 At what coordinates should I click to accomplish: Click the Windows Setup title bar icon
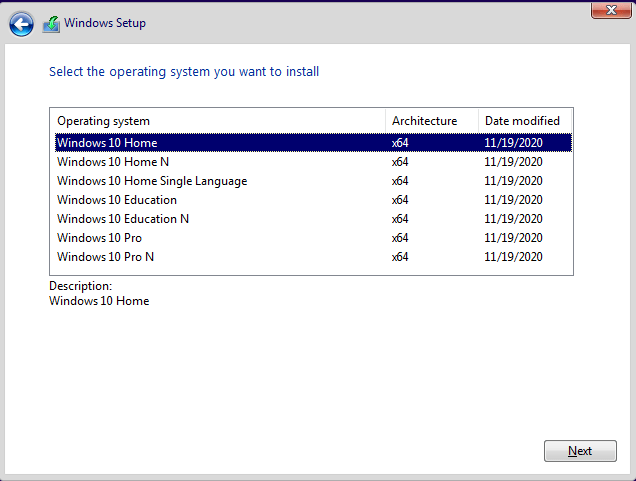51,24
